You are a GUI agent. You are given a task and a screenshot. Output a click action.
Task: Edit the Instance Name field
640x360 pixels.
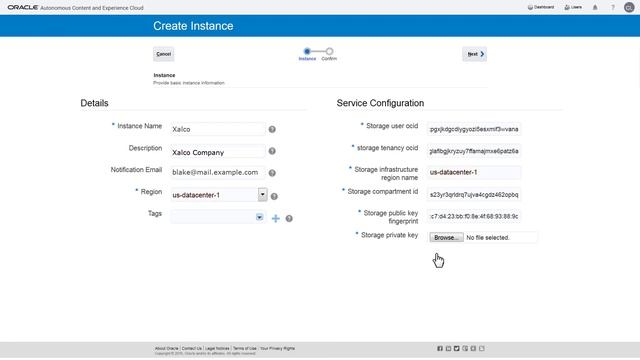218,129
